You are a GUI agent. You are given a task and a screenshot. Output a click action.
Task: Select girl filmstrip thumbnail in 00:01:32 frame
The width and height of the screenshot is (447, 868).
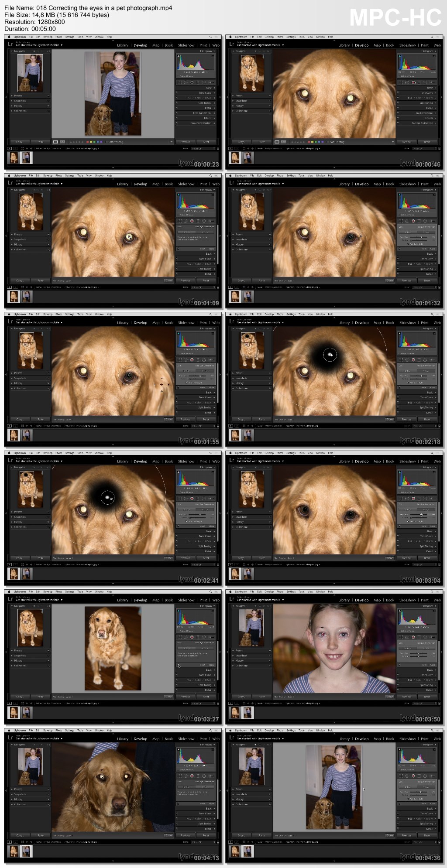(x=248, y=296)
